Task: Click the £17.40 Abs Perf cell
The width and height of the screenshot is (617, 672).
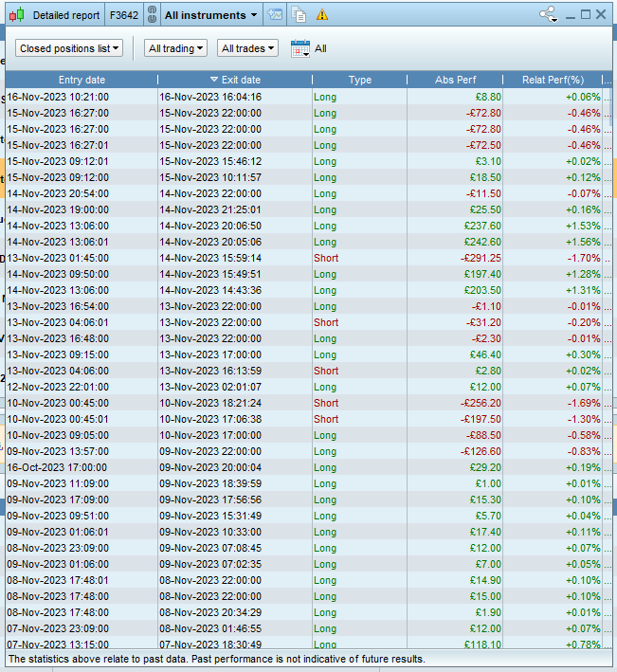Action: pyautogui.click(x=485, y=533)
